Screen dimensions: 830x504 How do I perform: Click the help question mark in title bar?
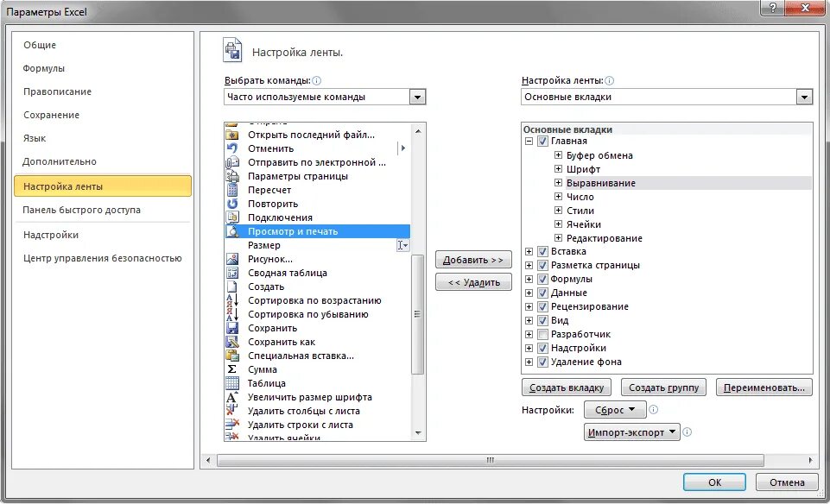point(774,8)
